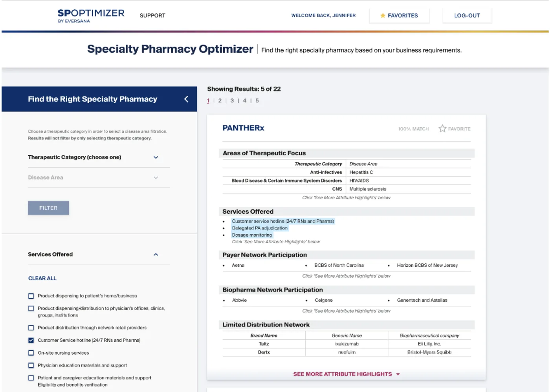
Task: Check Product distribution through network retail providers
Action: click(31, 328)
